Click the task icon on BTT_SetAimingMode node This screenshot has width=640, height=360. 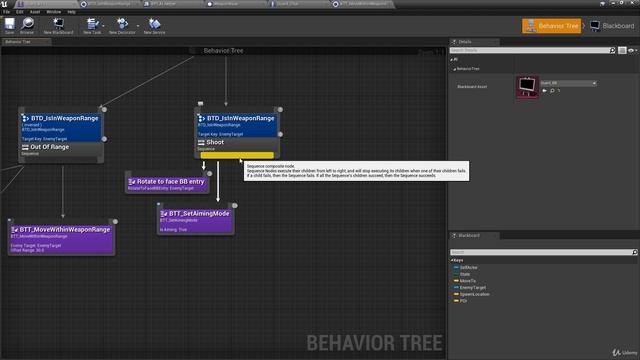click(164, 213)
